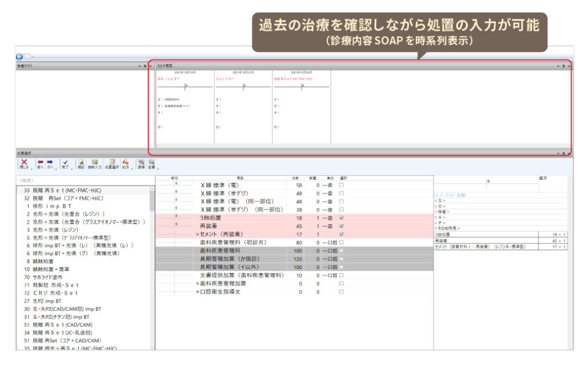The image size is (588, 366).
Task: Expand the 口腔衛生指導文 row
Action: tap(197, 291)
